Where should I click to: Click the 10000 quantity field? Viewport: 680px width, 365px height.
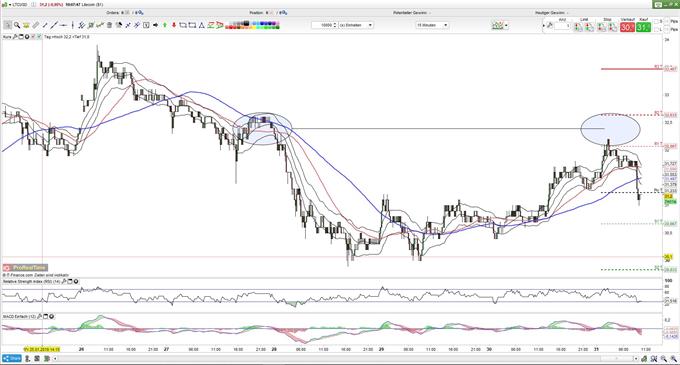[322, 25]
